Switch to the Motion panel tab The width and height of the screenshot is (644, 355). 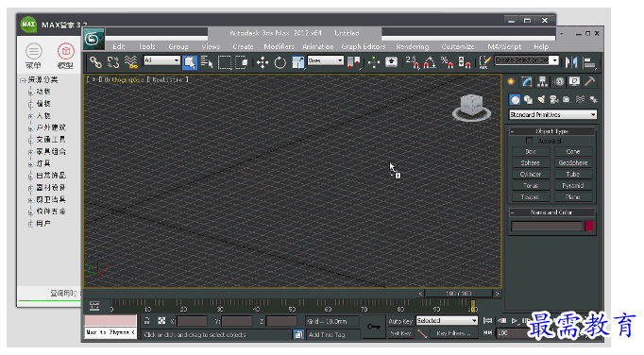tap(559, 81)
